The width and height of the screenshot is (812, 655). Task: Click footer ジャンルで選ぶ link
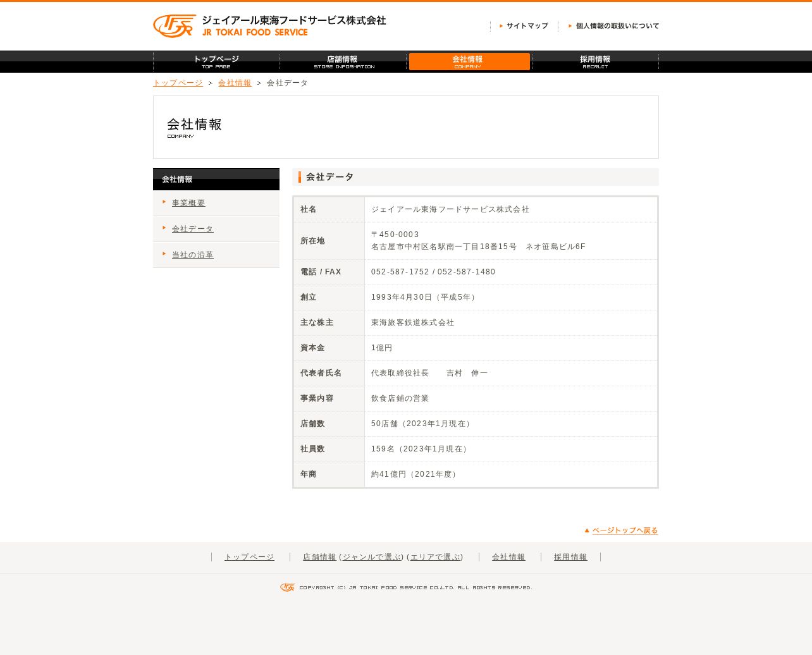point(371,557)
